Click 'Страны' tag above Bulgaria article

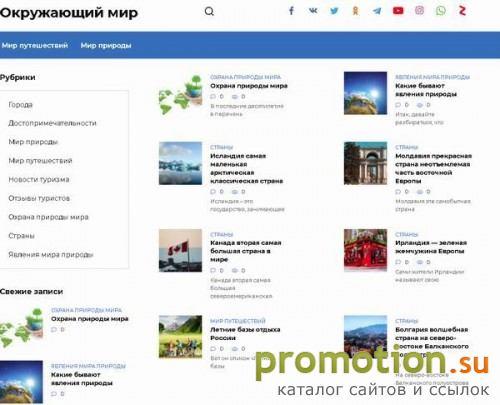click(x=406, y=321)
